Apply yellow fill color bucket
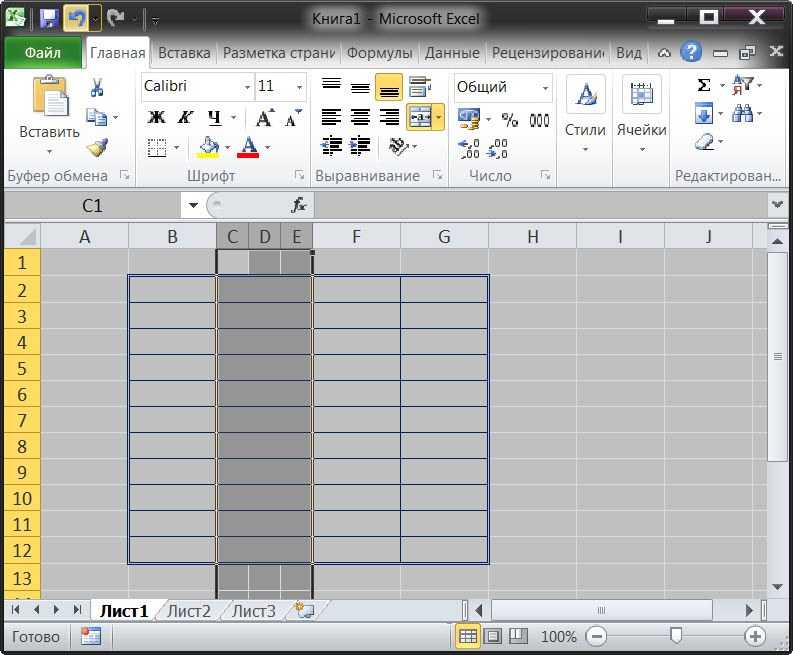 (208, 148)
